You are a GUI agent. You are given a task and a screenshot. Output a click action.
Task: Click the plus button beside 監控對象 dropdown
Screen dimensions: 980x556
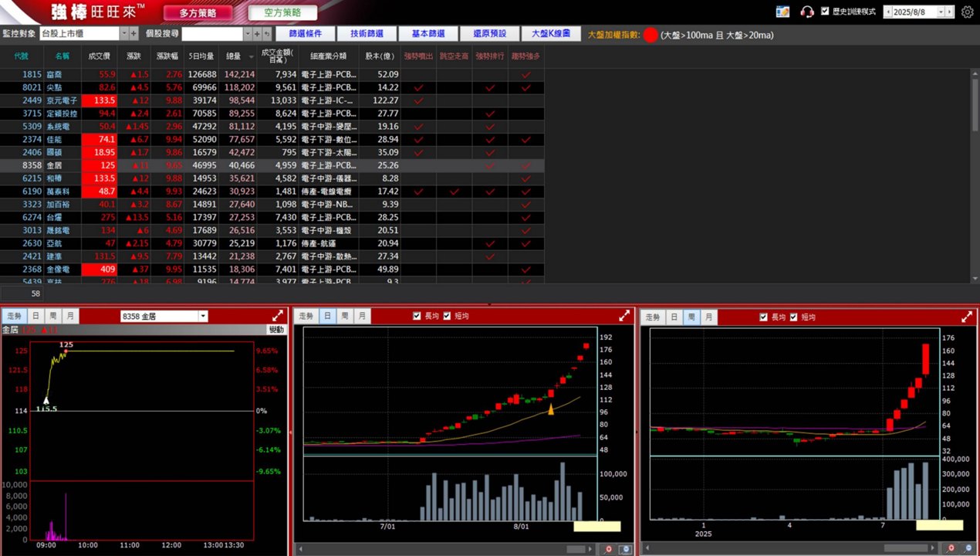click(x=133, y=34)
